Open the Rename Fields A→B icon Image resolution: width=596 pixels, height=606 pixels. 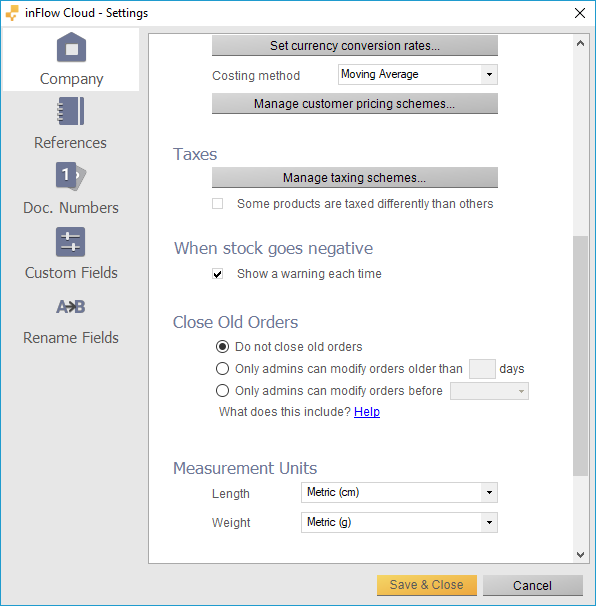(x=71, y=307)
